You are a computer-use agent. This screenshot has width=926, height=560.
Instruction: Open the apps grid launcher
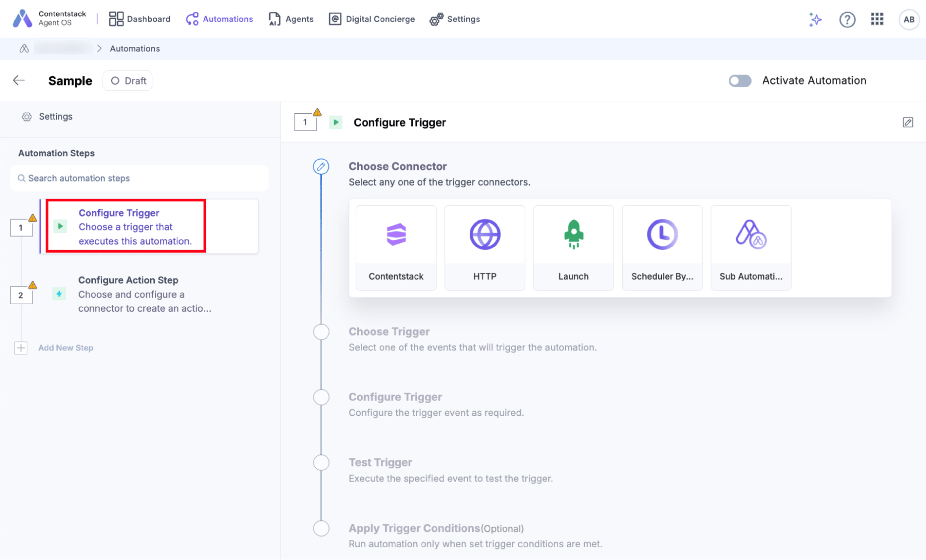[877, 19]
